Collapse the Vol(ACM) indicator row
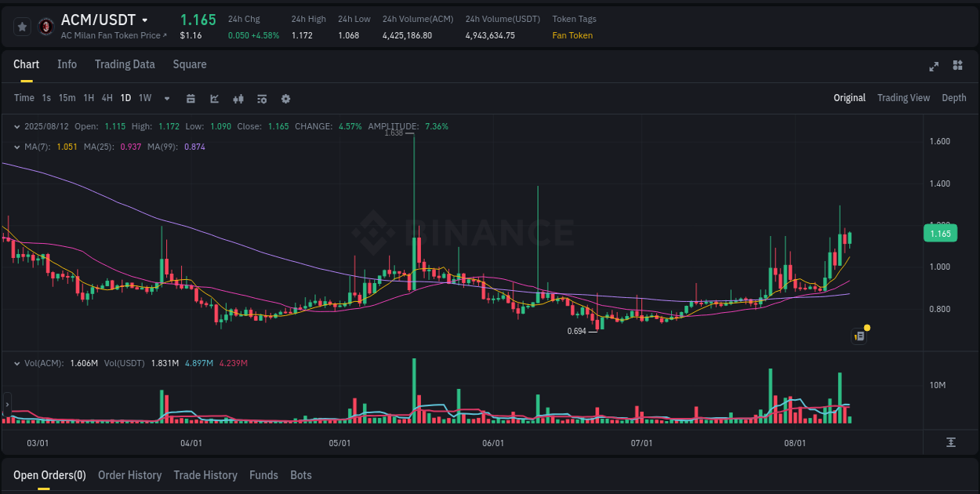980x494 pixels. point(17,363)
